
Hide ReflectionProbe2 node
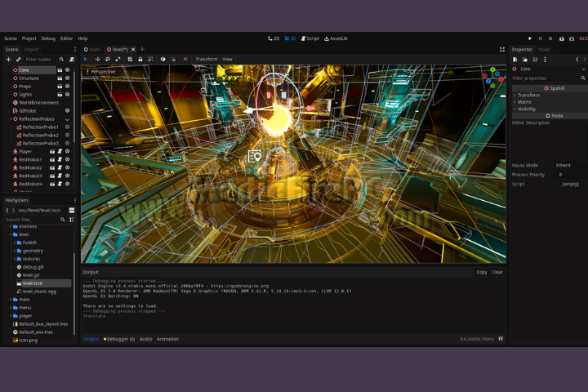(68, 135)
